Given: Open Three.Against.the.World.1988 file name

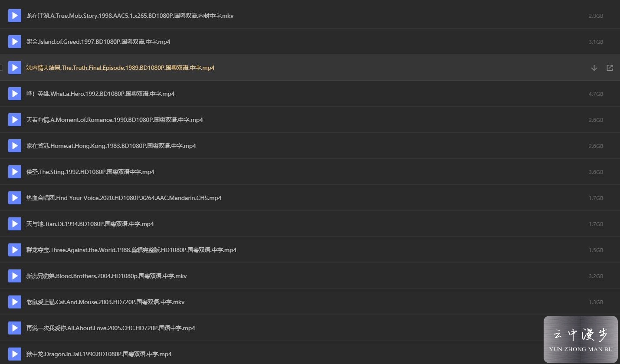Looking at the screenshot, I should (131, 250).
